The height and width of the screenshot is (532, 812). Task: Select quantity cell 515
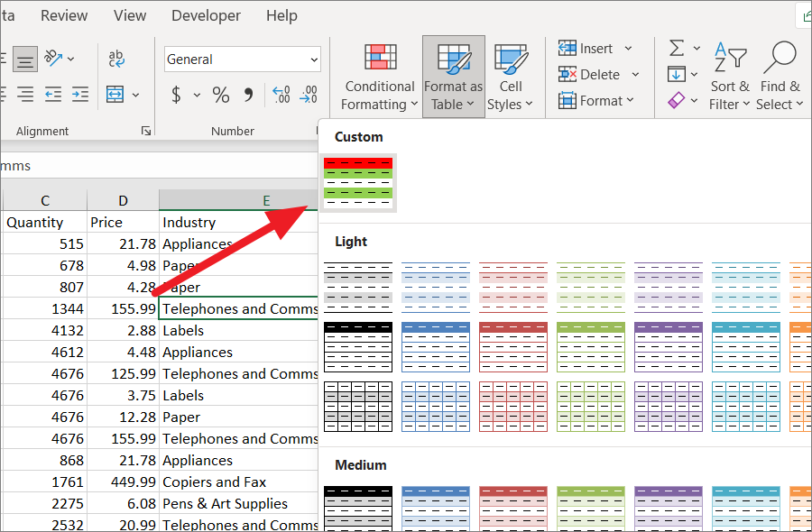(x=45, y=243)
